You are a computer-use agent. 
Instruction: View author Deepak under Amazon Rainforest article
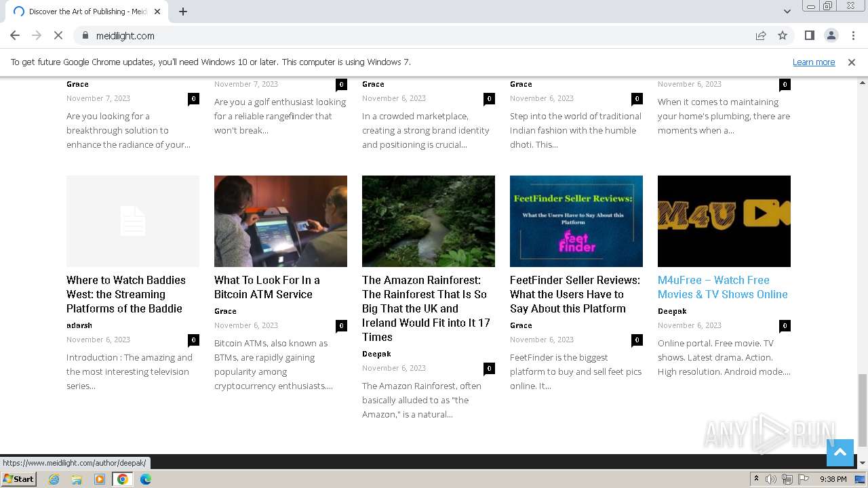pos(376,354)
